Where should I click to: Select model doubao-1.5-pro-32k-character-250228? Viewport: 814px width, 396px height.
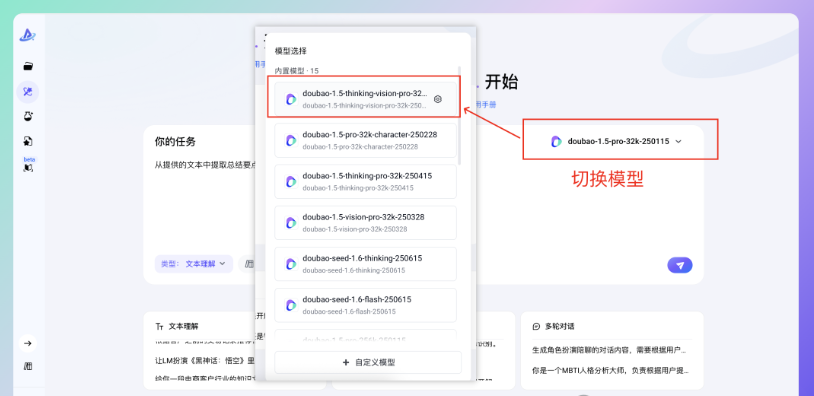click(x=365, y=140)
